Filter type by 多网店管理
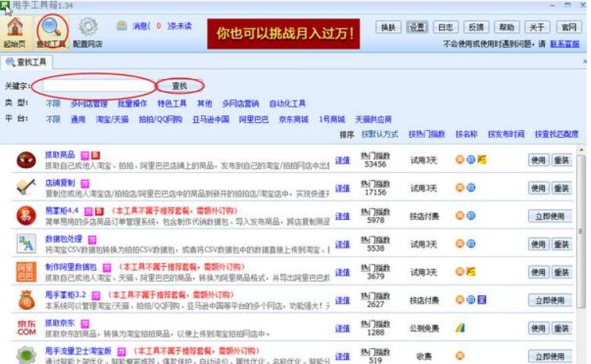Screen dimensions: 591x364 coord(89,103)
